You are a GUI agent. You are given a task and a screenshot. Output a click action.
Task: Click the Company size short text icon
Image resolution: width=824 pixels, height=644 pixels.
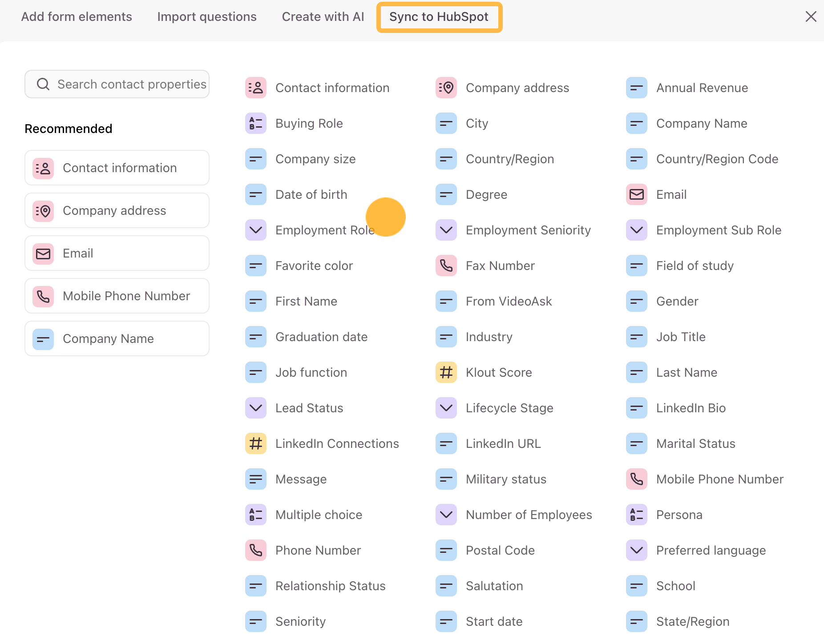pyautogui.click(x=256, y=159)
